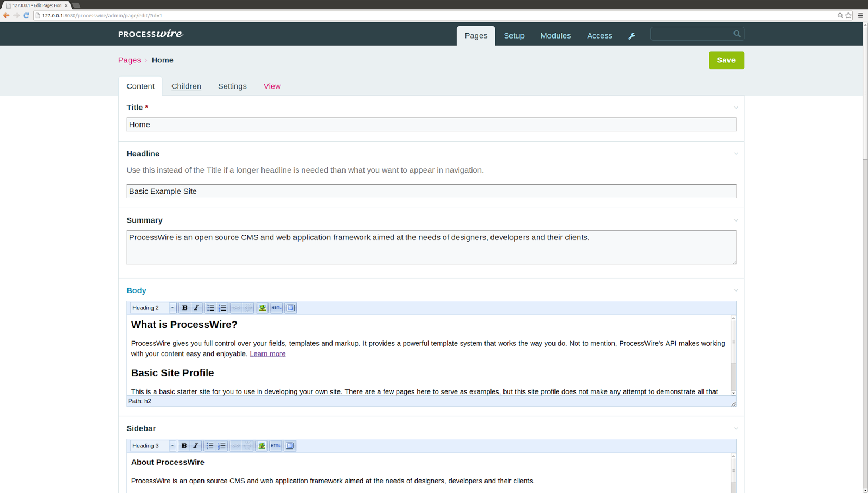Click the page's main vertical scrollbar
868x493 pixels.
[x=865, y=92]
